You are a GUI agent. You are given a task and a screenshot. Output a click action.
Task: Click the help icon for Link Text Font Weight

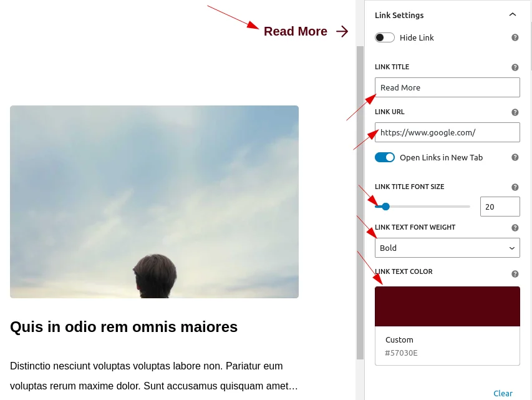515,227
